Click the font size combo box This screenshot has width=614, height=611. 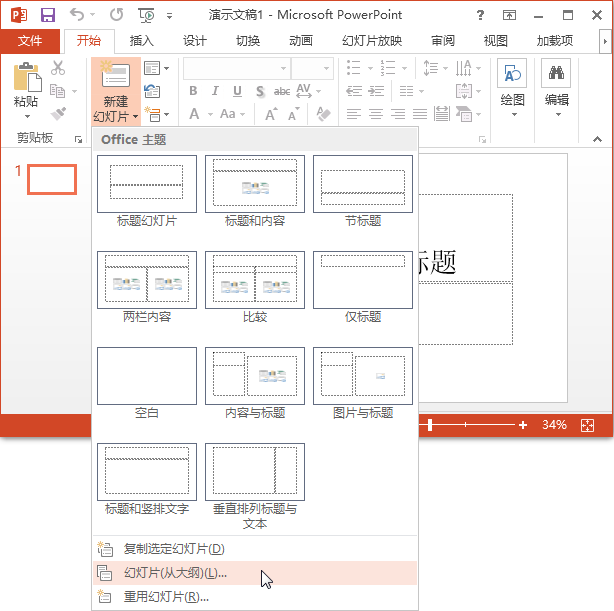point(312,69)
